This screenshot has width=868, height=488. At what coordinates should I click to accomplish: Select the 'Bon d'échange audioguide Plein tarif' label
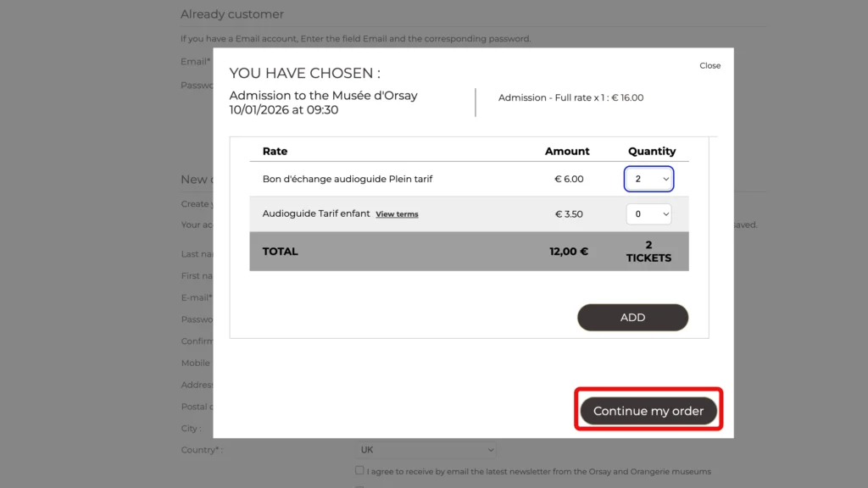[x=348, y=179]
